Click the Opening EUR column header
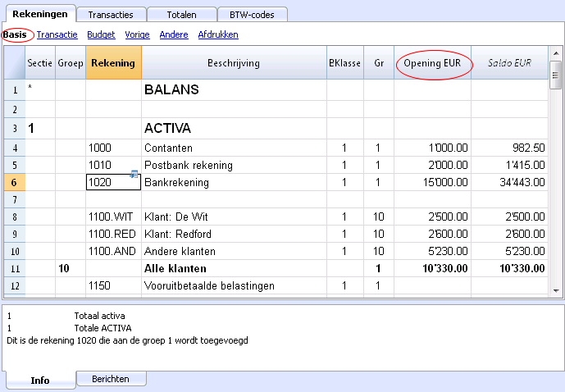Viewport: 565px width, 392px height. [432, 63]
